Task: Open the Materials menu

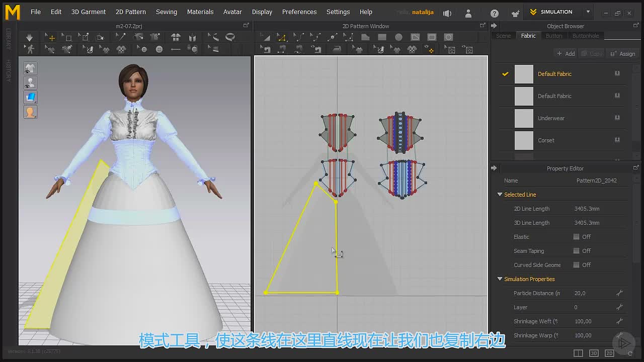Action: [200, 12]
